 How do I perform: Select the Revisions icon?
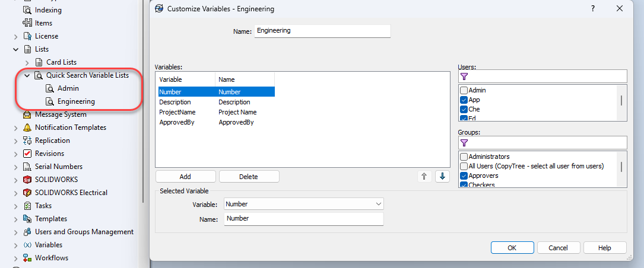click(x=27, y=154)
